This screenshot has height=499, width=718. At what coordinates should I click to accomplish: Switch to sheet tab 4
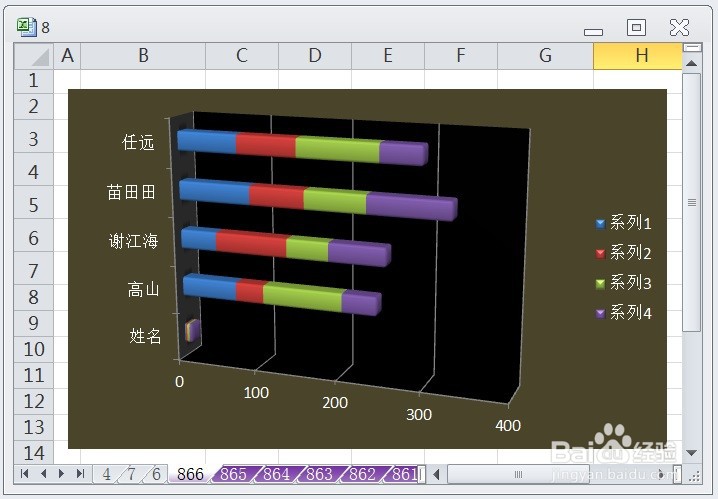coord(106,474)
